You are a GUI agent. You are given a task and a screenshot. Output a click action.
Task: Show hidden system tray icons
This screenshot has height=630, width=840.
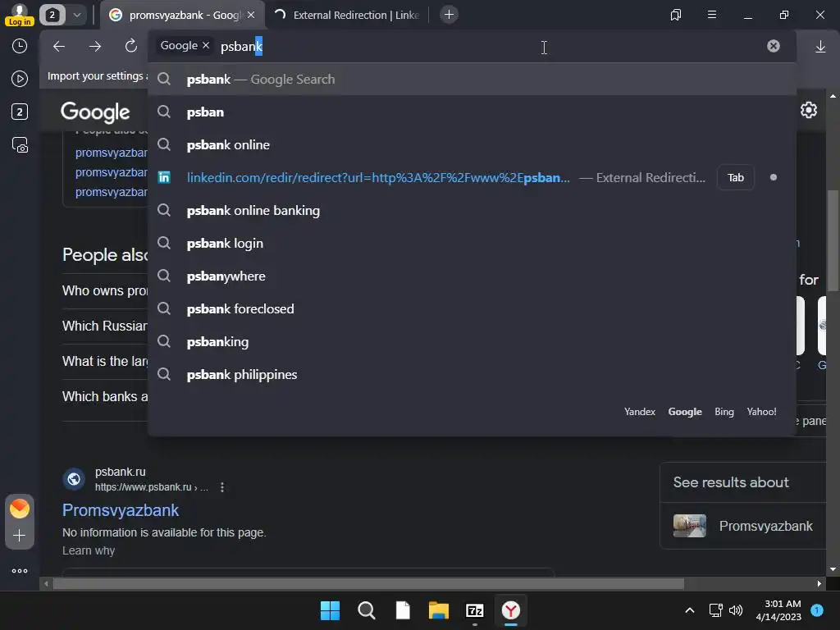[690, 610]
